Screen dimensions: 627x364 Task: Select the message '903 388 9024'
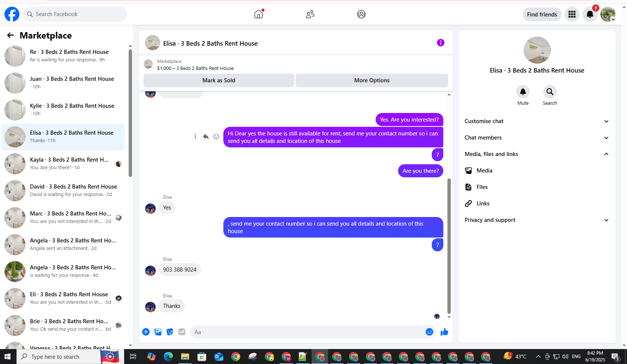pos(180,270)
